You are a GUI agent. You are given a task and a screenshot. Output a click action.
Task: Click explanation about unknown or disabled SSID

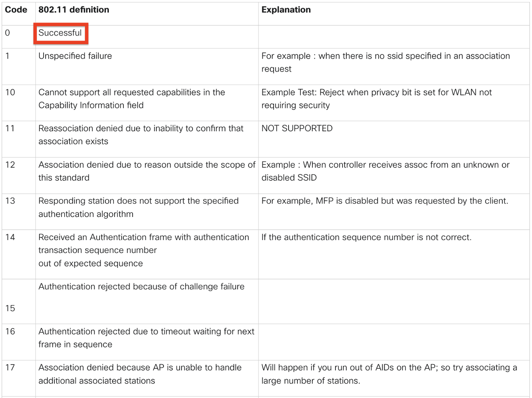click(x=385, y=171)
